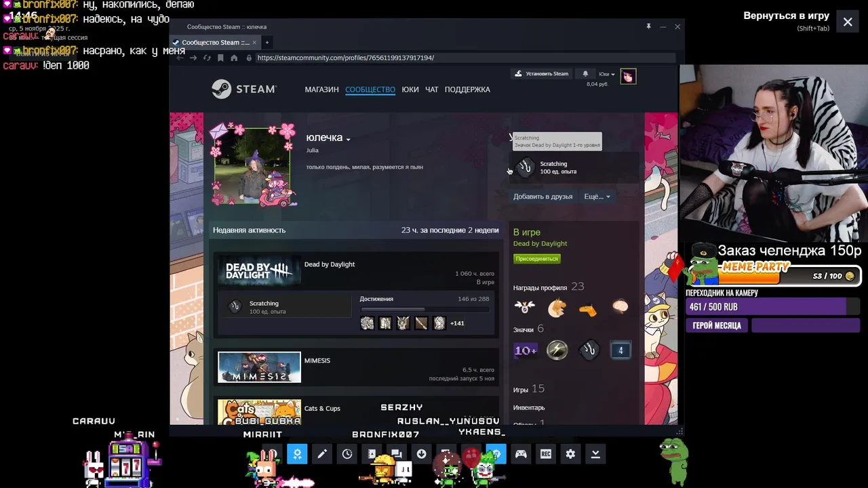Image resolution: width=868 pixels, height=488 pixels.
Task: Open Награды профиля link
Action: pos(540,287)
